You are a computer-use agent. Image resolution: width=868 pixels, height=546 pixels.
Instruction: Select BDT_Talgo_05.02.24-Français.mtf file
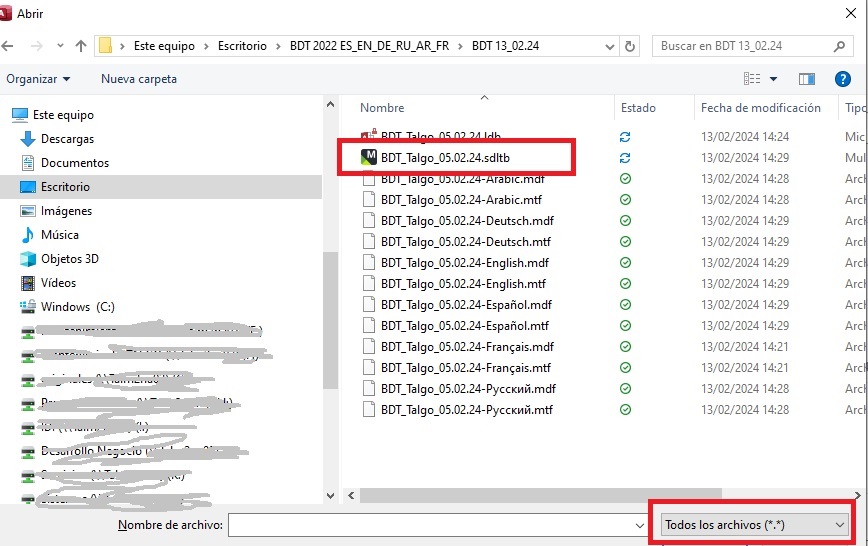point(466,368)
